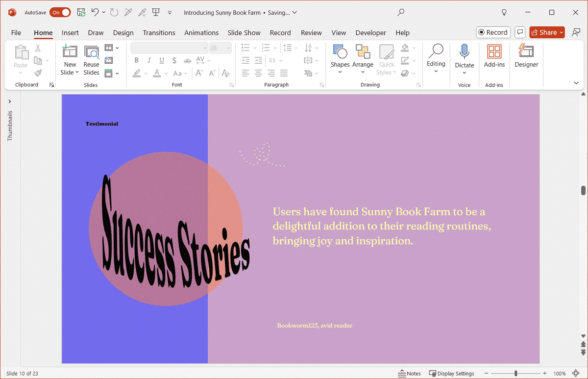Viewport: 588px width, 379px height.
Task: Open the Shapes gallery
Action: pos(340,59)
